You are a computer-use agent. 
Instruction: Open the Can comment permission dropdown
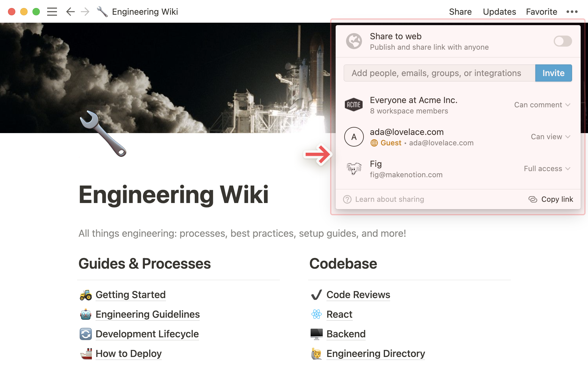point(542,105)
